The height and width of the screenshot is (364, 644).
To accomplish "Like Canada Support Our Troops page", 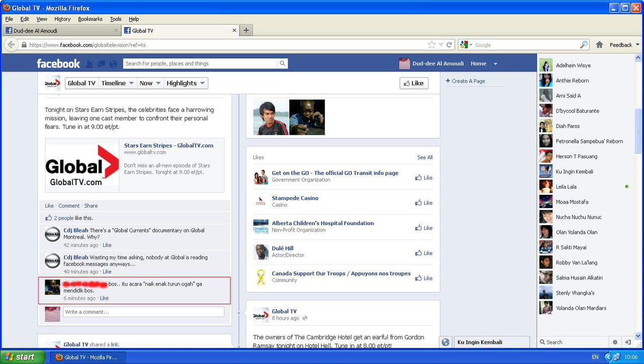I will tap(424, 278).
